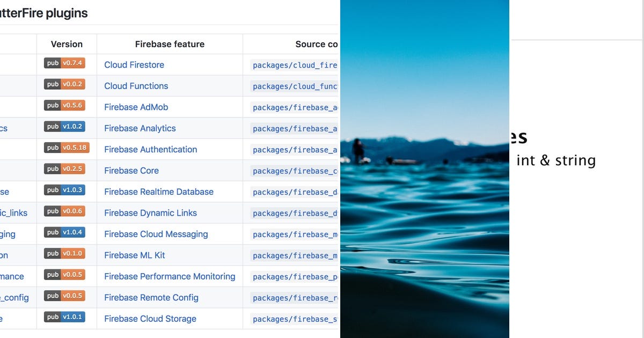Open the packages/firebase_storage source code link
Image resolution: width=644 pixels, height=338 pixels.
(292, 319)
